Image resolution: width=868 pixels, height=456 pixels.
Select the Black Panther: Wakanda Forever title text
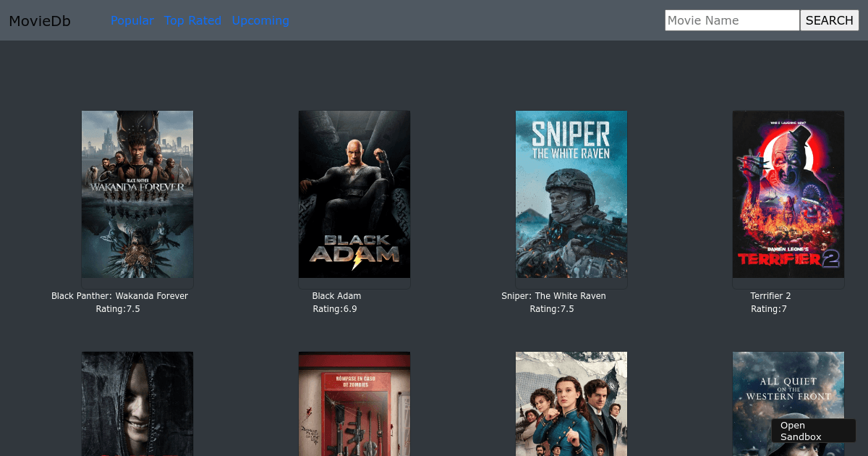[119, 296]
